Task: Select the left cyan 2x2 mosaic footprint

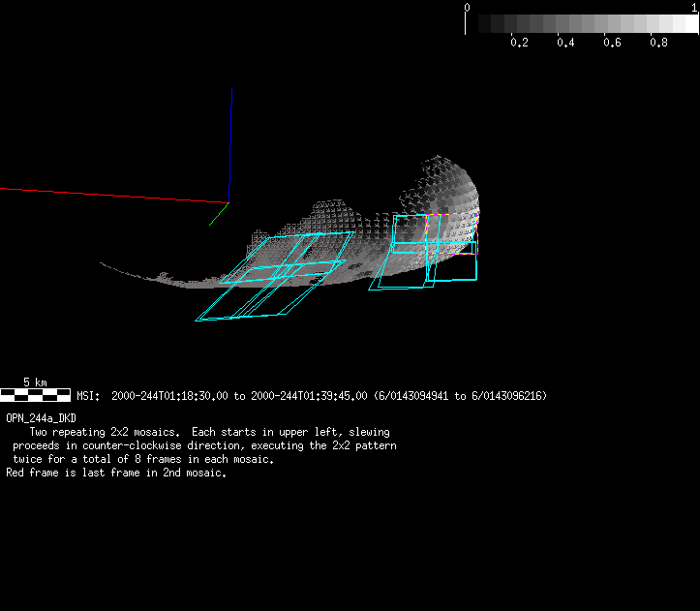Action: click(x=276, y=276)
